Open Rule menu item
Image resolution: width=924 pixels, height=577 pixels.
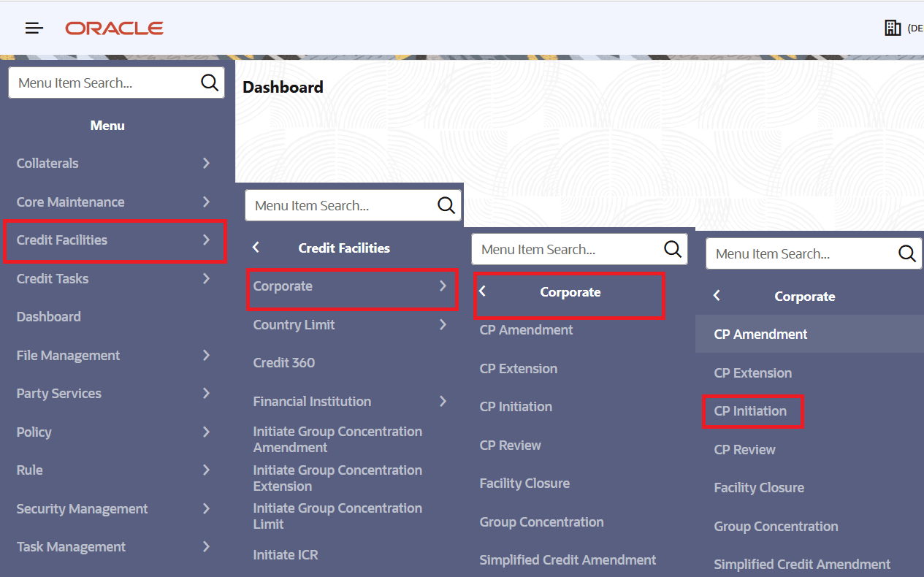tap(29, 470)
